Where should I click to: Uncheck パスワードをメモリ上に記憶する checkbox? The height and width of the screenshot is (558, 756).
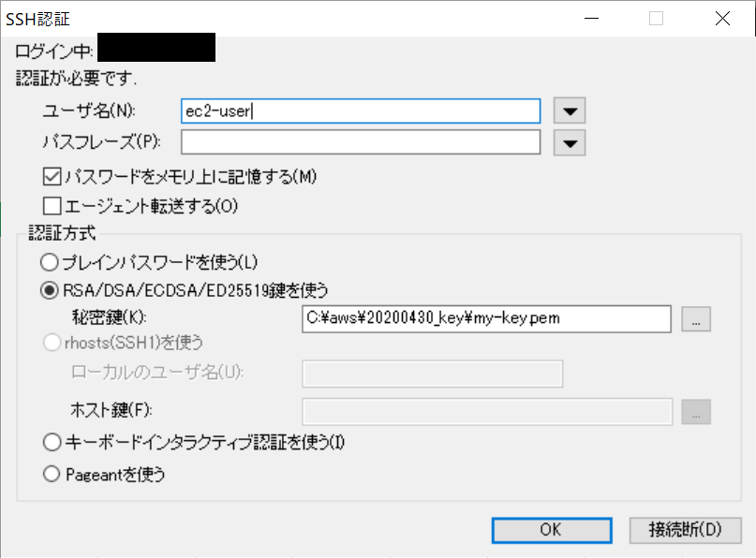coord(52,176)
